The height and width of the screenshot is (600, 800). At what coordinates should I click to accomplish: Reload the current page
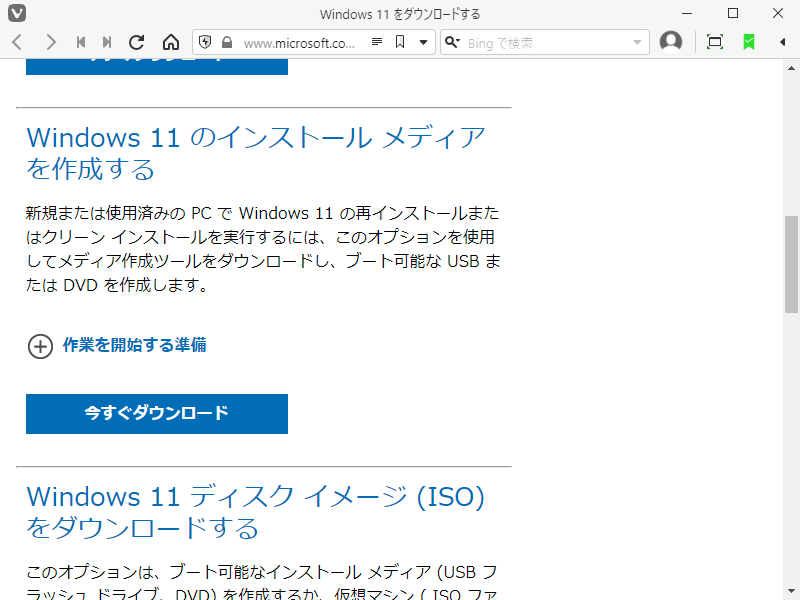point(137,42)
